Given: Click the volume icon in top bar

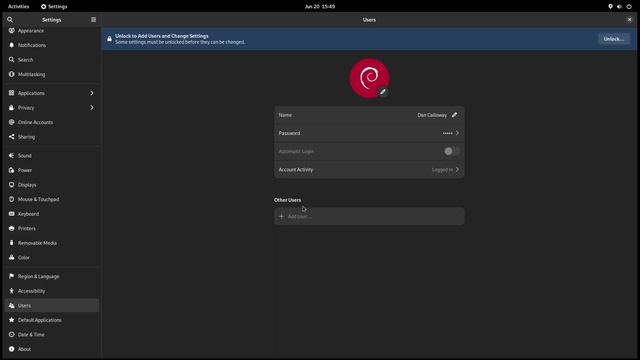Looking at the screenshot, I should click(x=619, y=7).
